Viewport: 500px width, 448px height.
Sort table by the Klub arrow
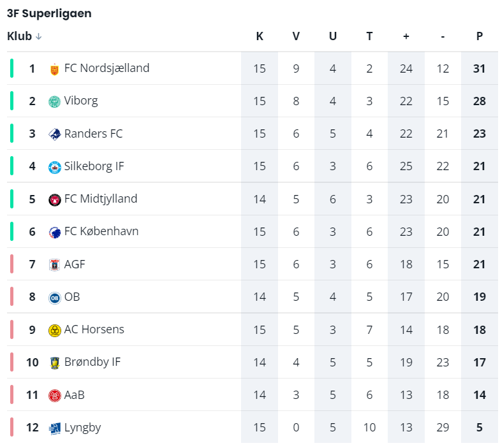[39, 37]
